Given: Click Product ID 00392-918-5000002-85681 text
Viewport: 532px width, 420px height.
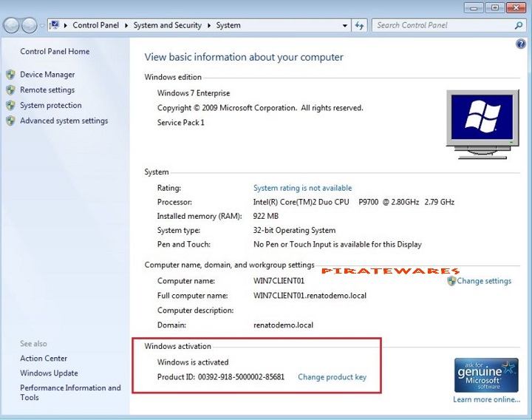Looking at the screenshot, I should pos(220,377).
